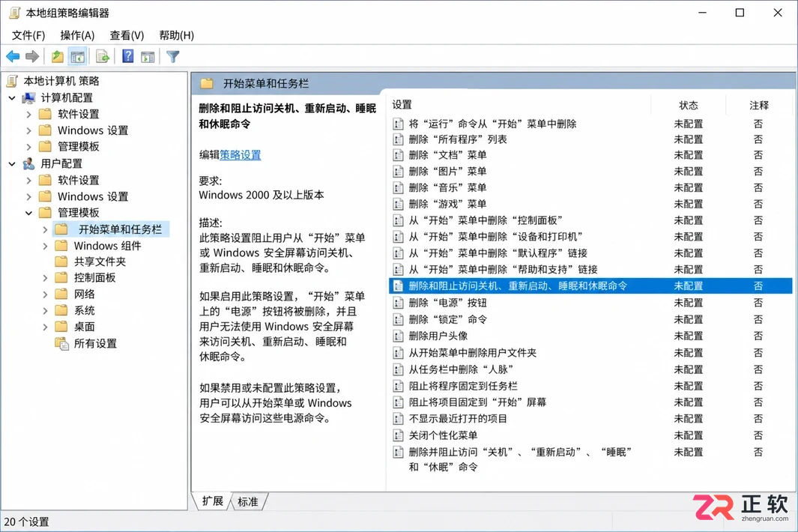Screen dimensions: 798x532
Task: Click the Back arrow toolbar icon
Action: click(13, 56)
